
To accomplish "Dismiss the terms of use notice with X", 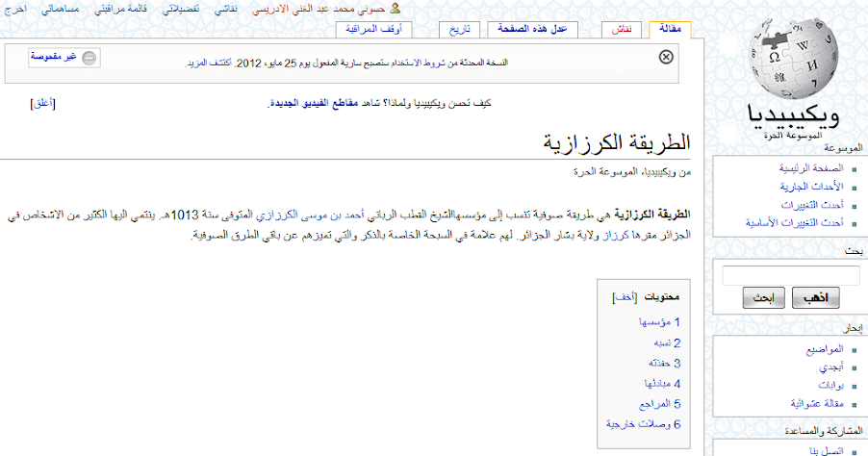I will pos(665,58).
